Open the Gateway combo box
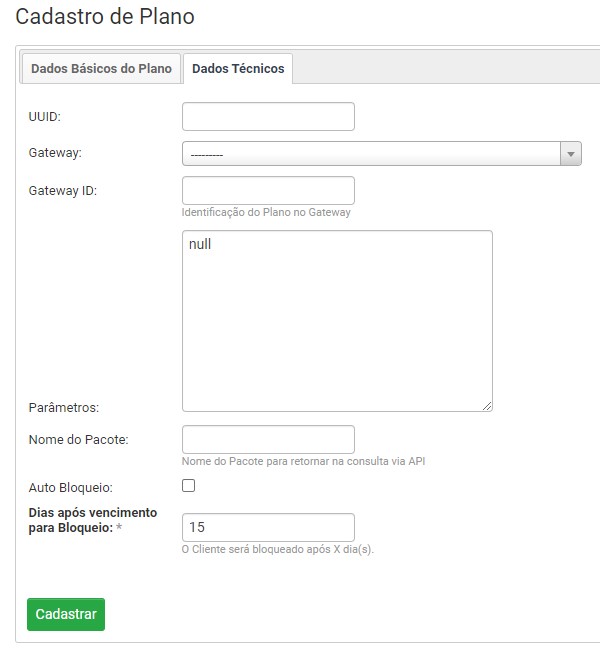Image resolution: width=600 pixels, height=650 pixels. point(372,153)
